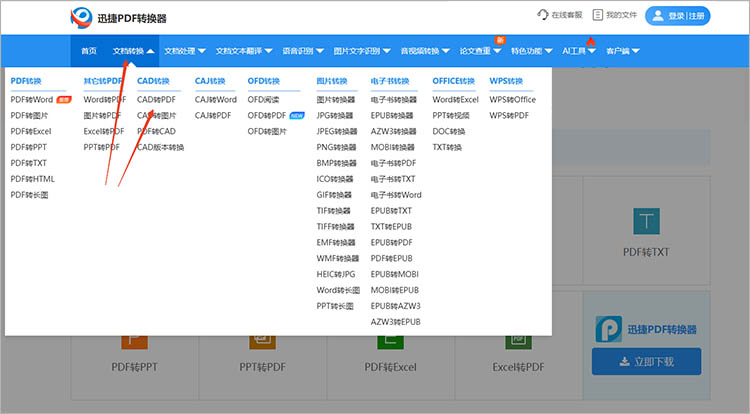Open JPG转换器 link
Screen dimensions: 750x414
[x=335, y=115]
